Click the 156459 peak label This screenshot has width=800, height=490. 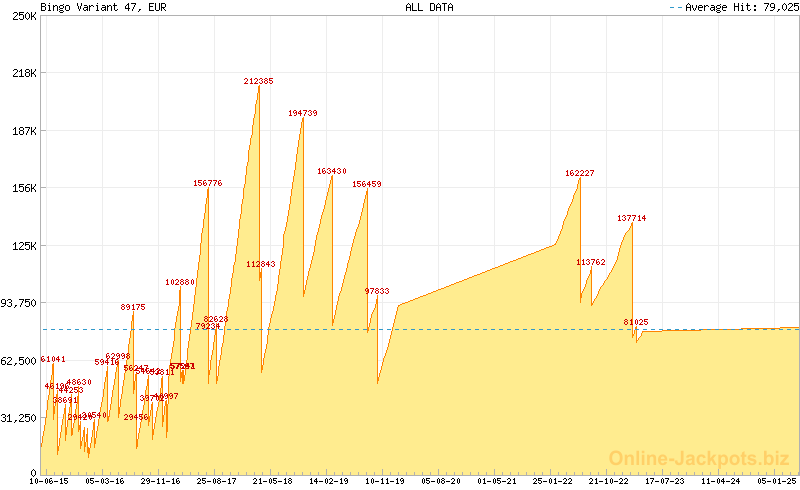click(x=367, y=184)
